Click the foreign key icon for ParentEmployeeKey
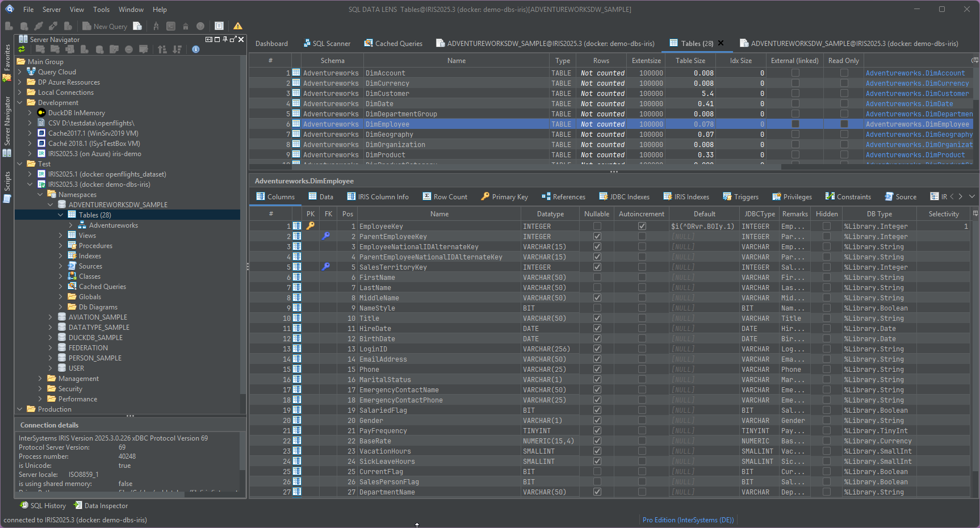The height and width of the screenshot is (528, 980). 326,236
